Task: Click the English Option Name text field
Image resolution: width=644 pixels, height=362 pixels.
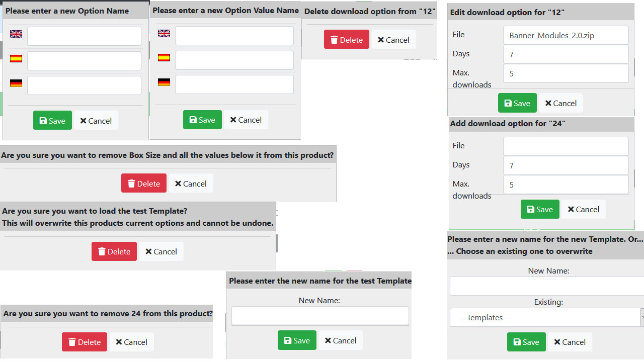Action: pyautogui.click(x=84, y=36)
